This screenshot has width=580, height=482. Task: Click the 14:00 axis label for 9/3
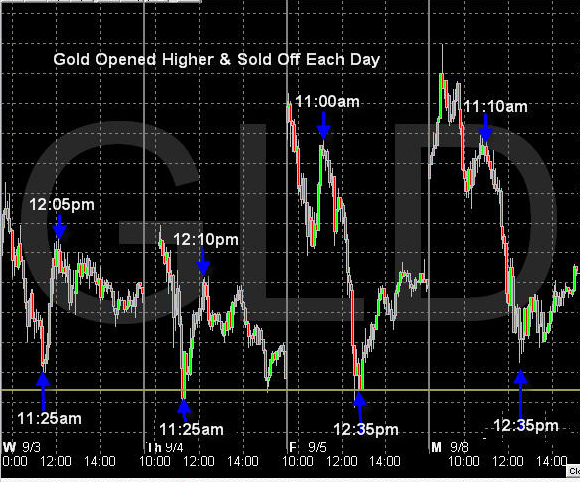tap(100, 461)
